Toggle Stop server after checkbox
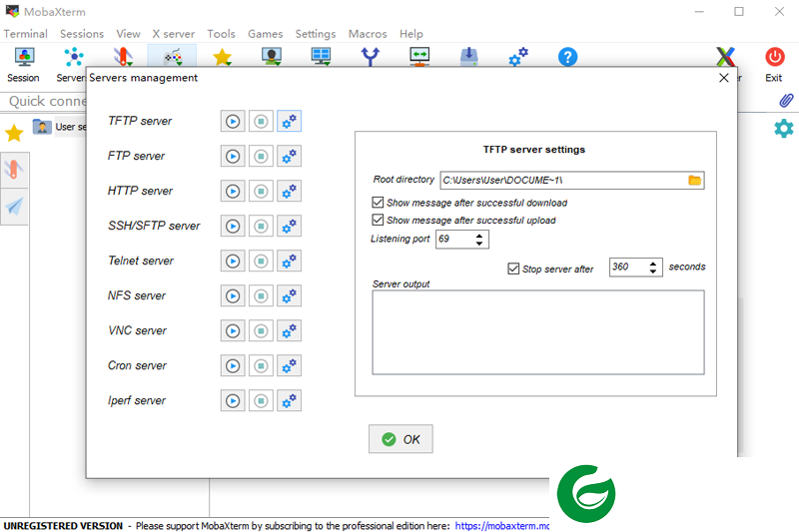Viewport: 799px width, 532px height. (513, 268)
